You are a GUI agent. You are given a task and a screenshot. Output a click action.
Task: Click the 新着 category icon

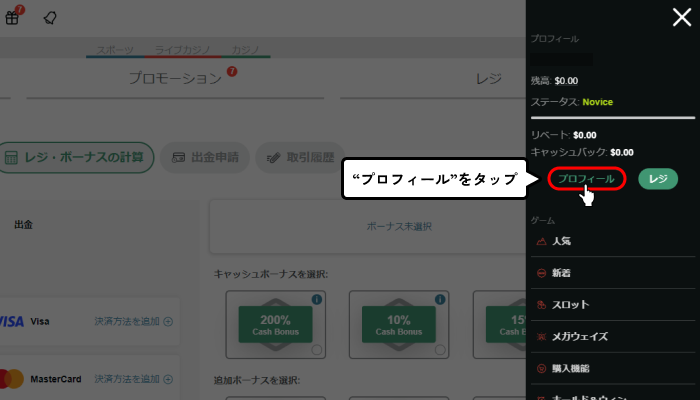pos(542,273)
